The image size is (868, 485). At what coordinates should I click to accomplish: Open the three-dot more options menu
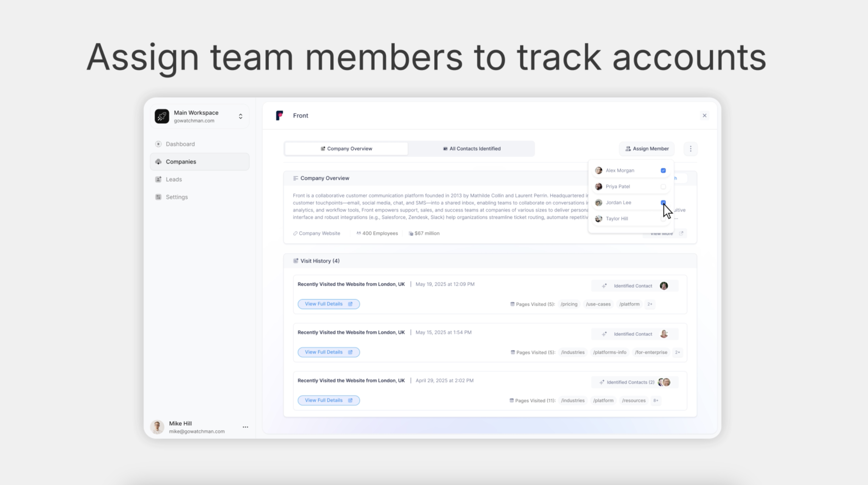pos(690,149)
